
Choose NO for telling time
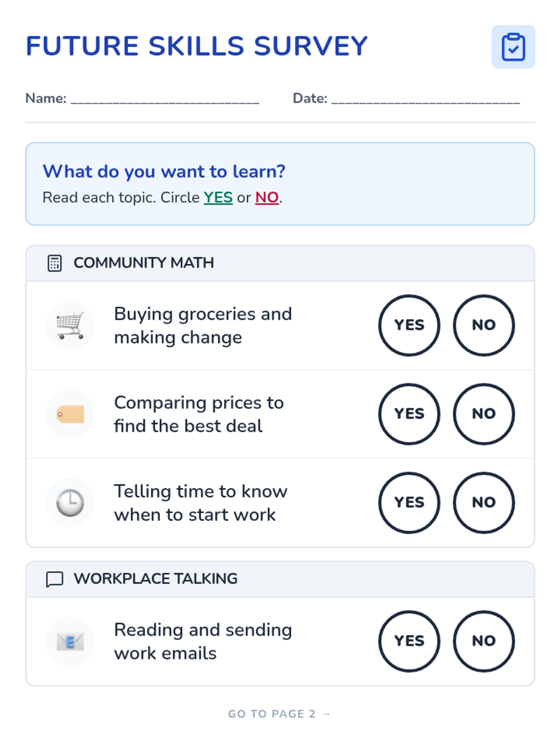click(x=483, y=503)
